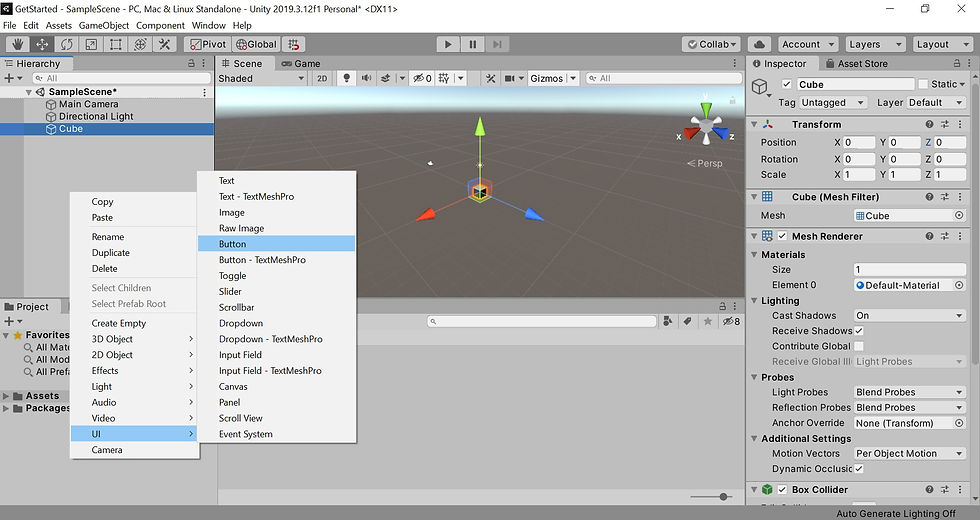Open the cloud services icon
Viewport: 980px width, 520px height.
(759, 44)
